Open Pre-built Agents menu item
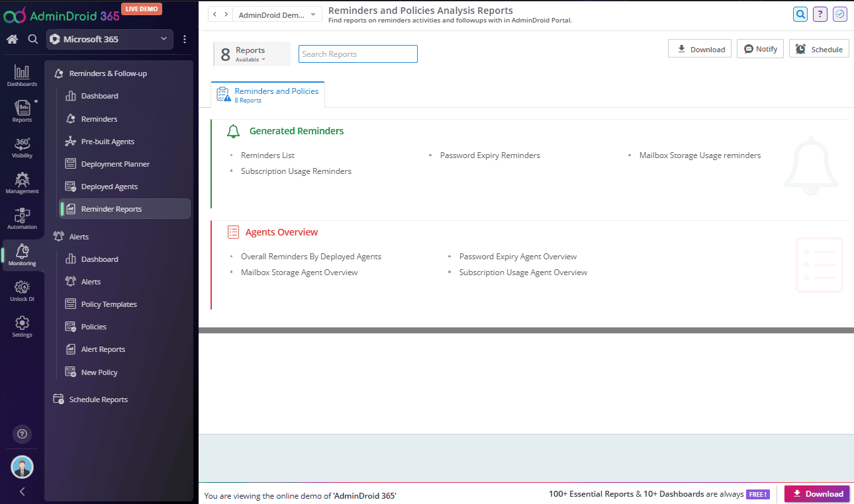The image size is (854, 504). pyautogui.click(x=107, y=142)
